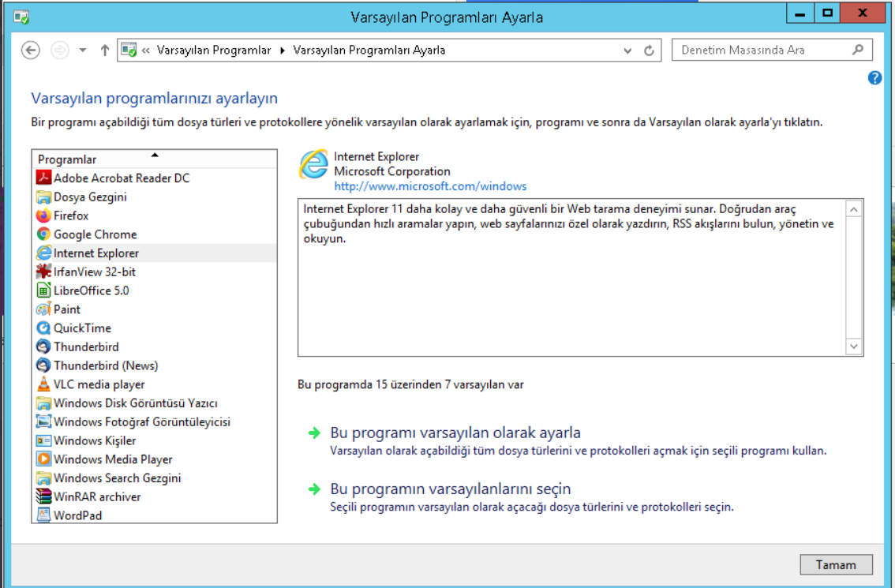Click the icon next to Thunderbird (News)
The height and width of the screenshot is (588, 895).
pyautogui.click(x=43, y=365)
